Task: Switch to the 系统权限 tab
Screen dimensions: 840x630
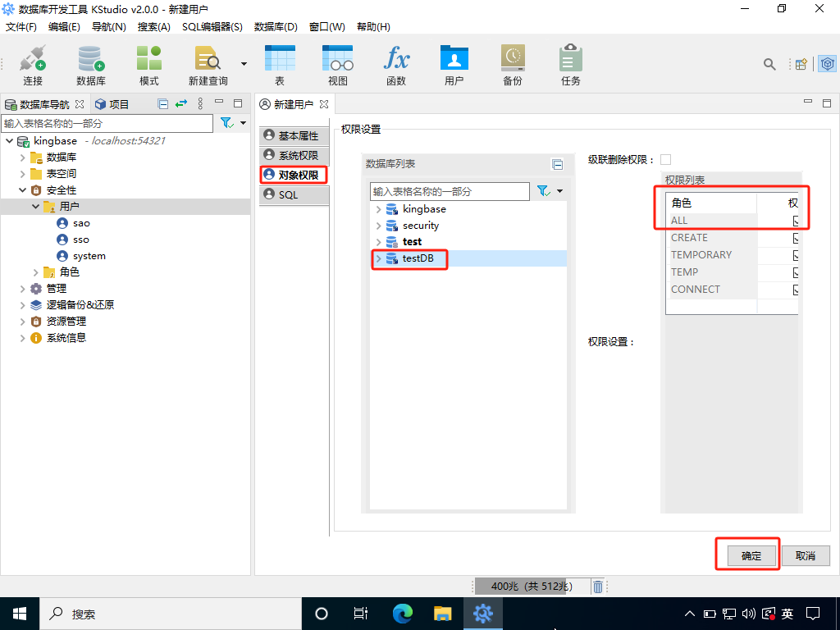Action: click(x=294, y=156)
